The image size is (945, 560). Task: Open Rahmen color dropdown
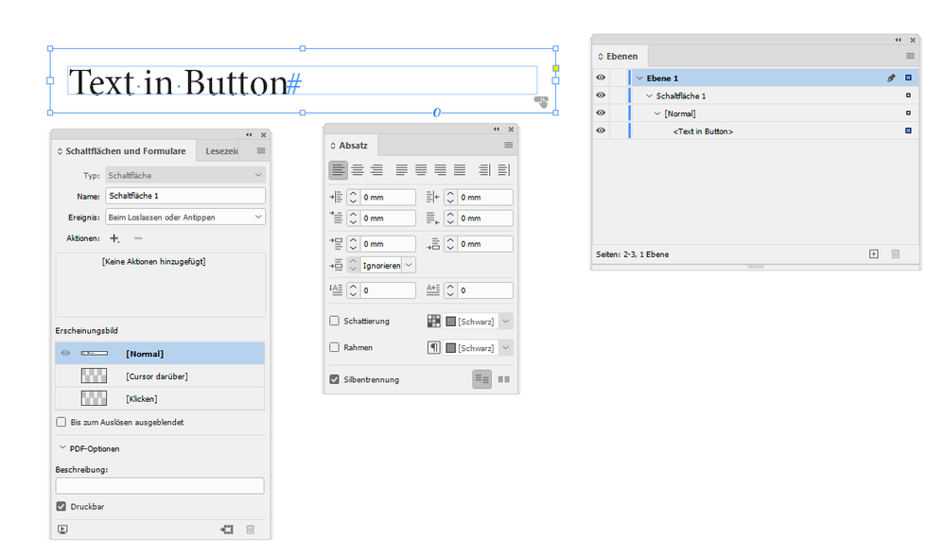tap(506, 348)
